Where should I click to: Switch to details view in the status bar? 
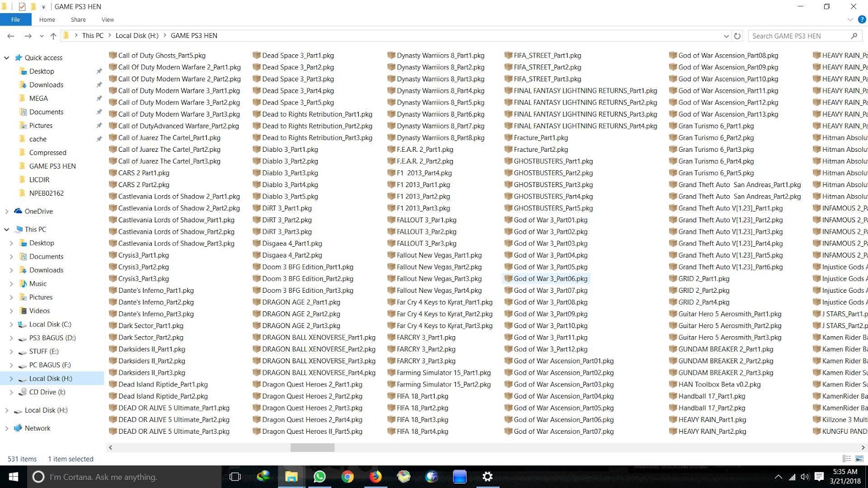(x=847, y=459)
